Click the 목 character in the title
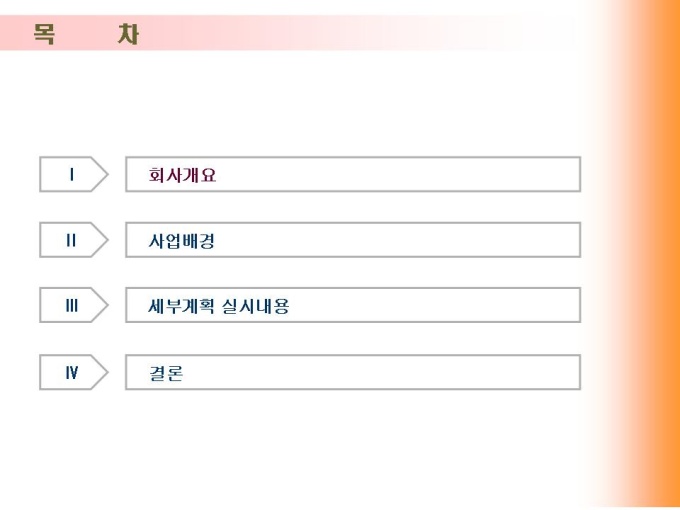 [43, 35]
